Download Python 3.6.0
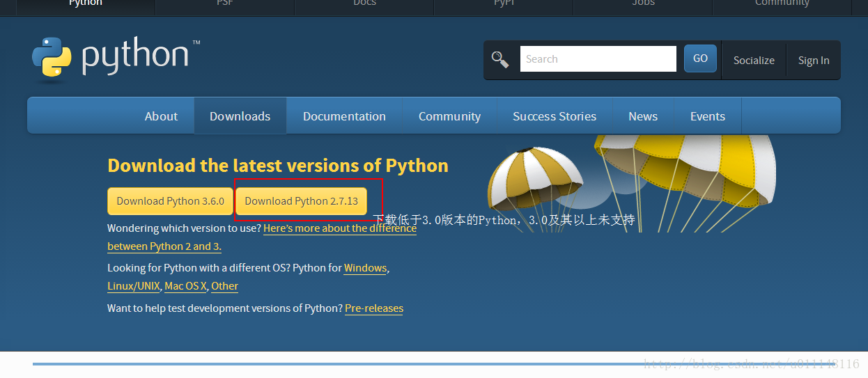 [x=170, y=201]
